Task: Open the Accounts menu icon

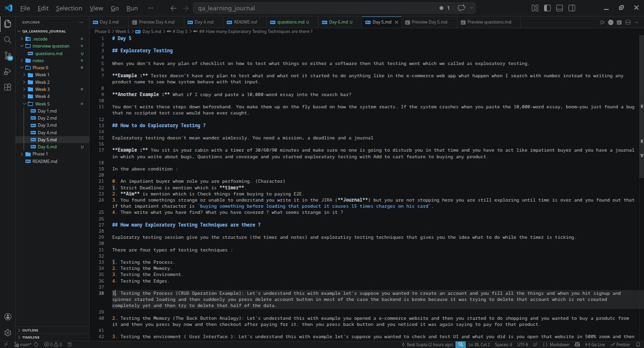Action: (8, 317)
